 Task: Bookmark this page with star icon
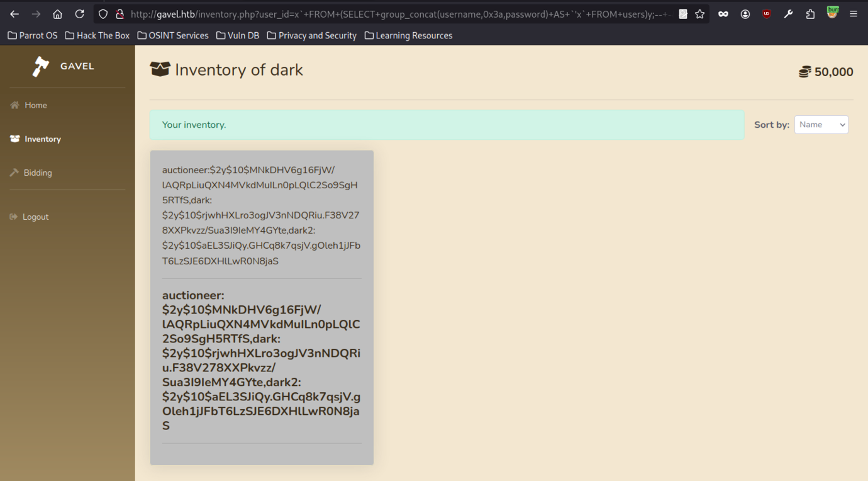(x=699, y=14)
